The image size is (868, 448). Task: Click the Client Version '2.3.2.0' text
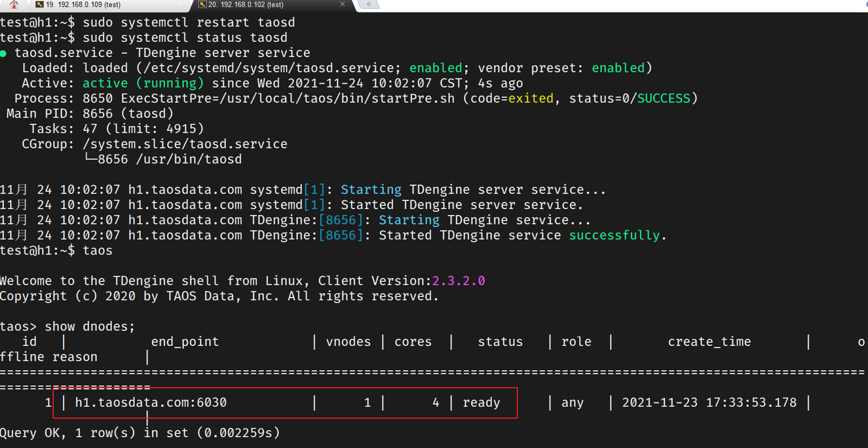458,281
